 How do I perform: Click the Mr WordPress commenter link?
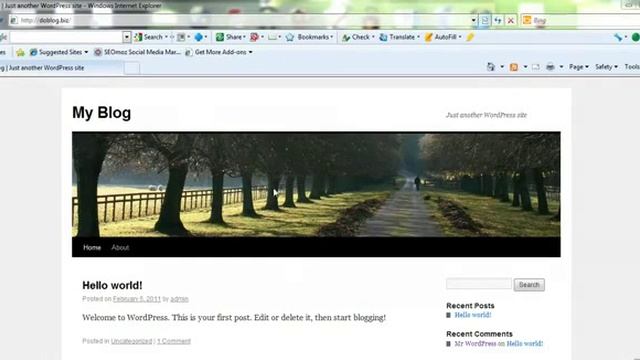pos(475,343)
